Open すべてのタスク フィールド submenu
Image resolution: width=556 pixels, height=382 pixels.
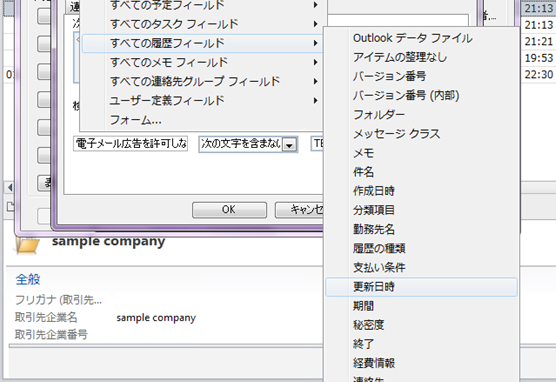click(202, 24)
